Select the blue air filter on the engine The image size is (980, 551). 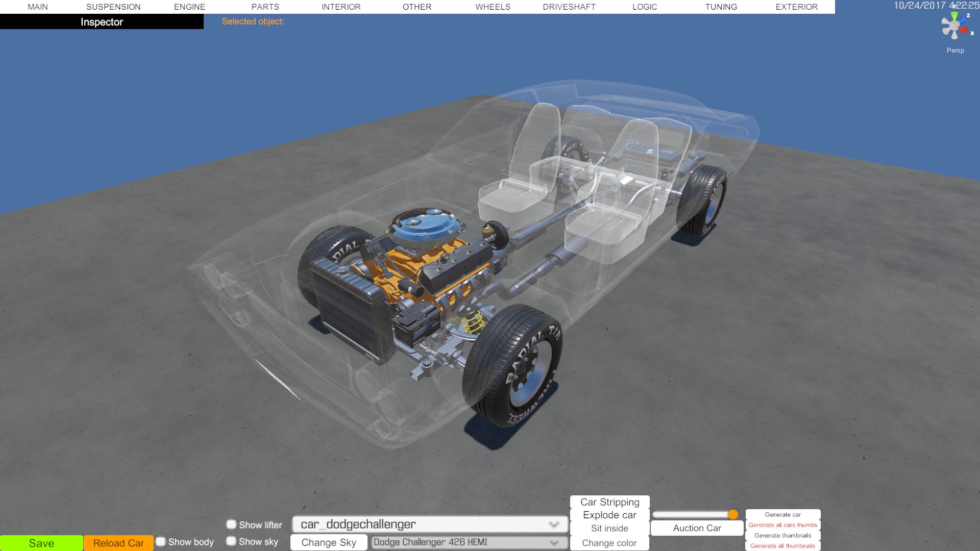pos(425,224)
